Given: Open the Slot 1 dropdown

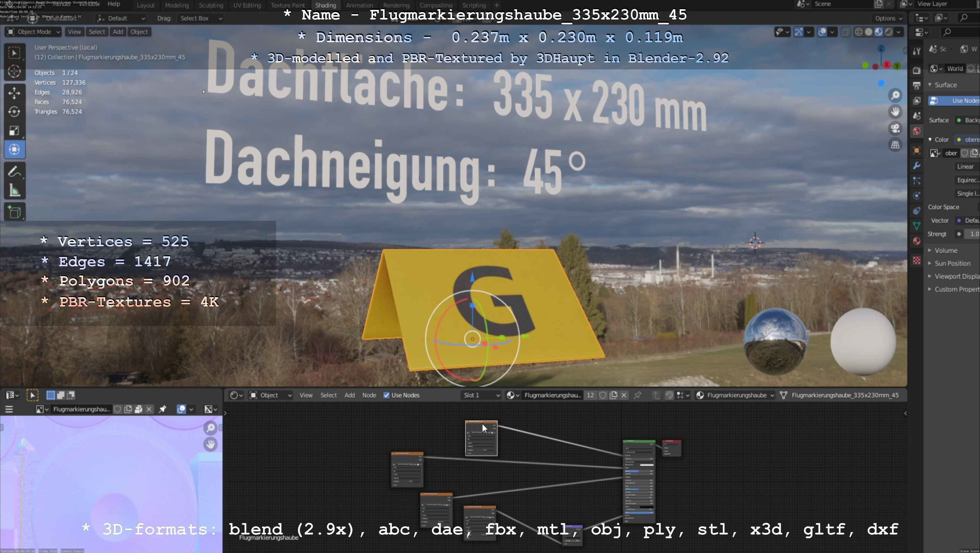Looking at the screenshot, I should point(481,395).
